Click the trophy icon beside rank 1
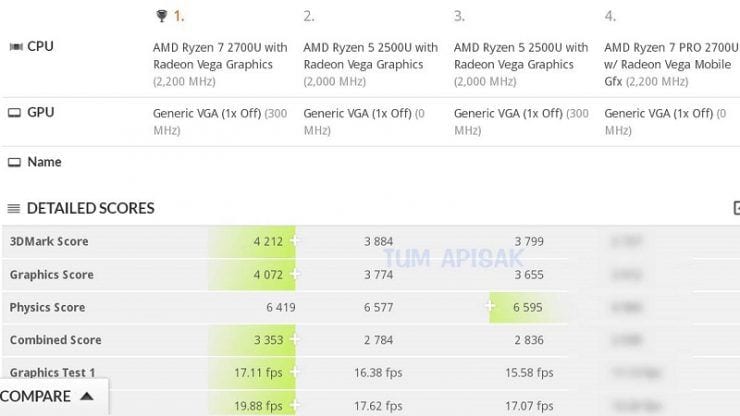The height and width of the screenshot is (416, 740). [161, 17]
